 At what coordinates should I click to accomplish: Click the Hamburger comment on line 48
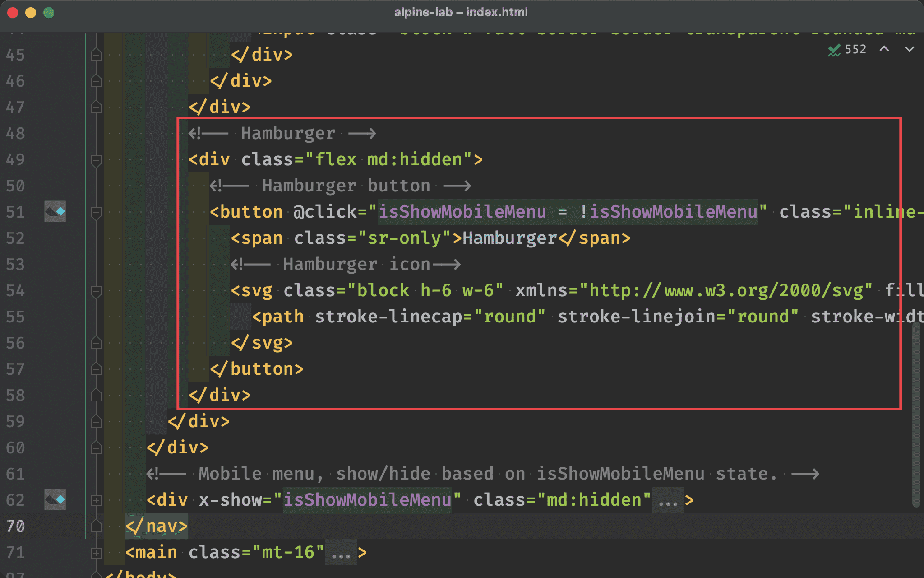pos(282,134)
